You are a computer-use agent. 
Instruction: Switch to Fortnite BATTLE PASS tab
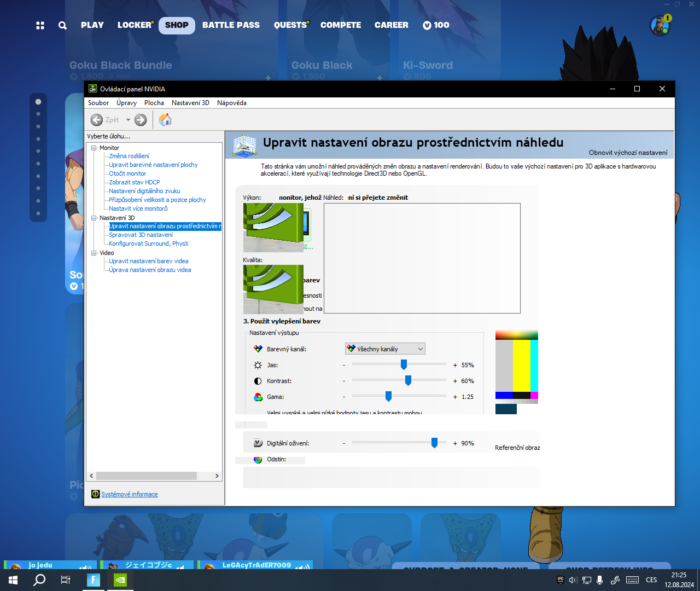231,25
